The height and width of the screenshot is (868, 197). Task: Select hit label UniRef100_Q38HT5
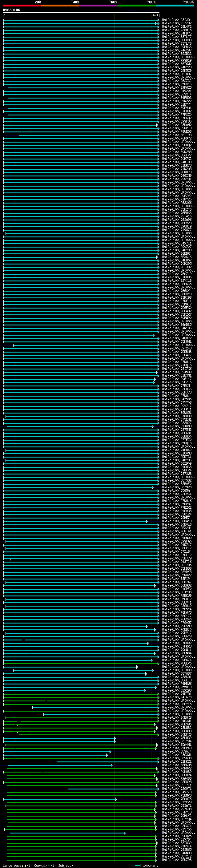pos(177,30)
